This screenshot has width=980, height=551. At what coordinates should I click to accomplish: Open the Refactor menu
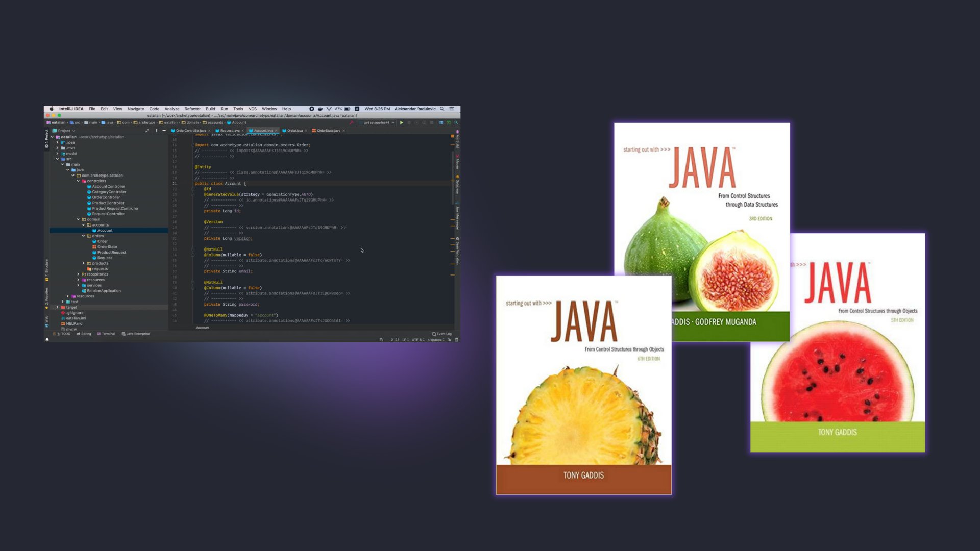[192, 109]
